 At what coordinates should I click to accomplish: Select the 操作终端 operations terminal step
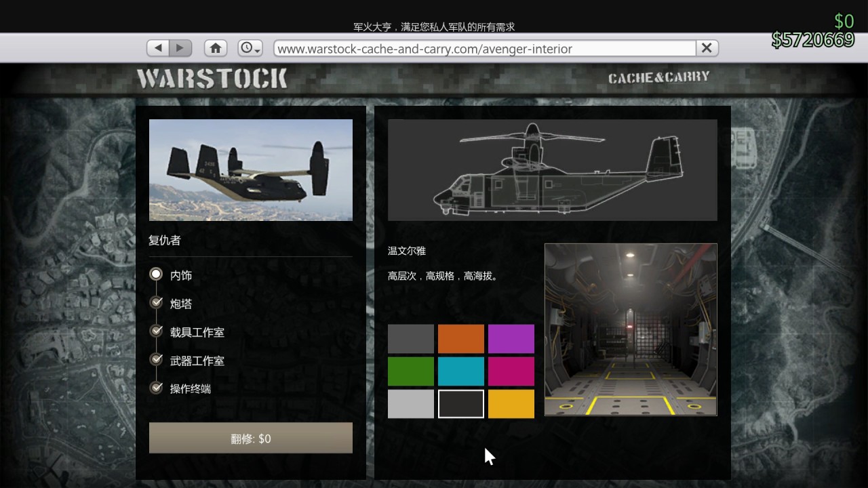(180, 388)
